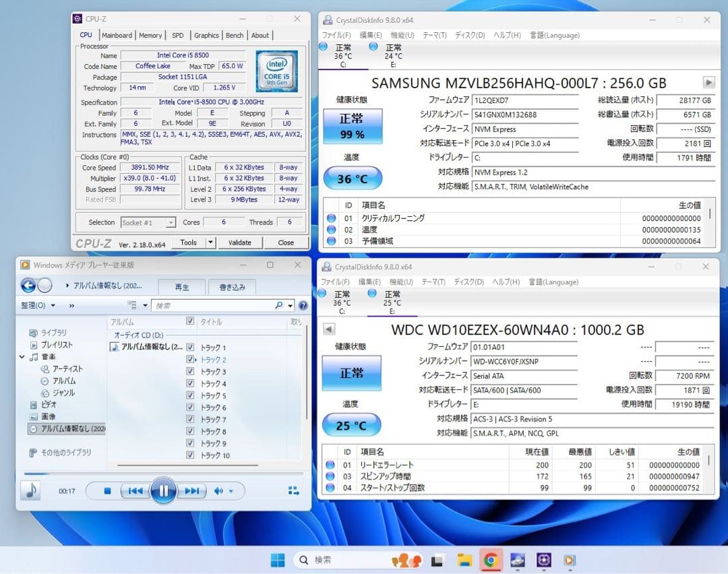Image resolution: width=728 pixels, height=574 pixels.
Task: Click the forward arrow in Media Player
Action: pyautogui.click(x=44, y=286)
